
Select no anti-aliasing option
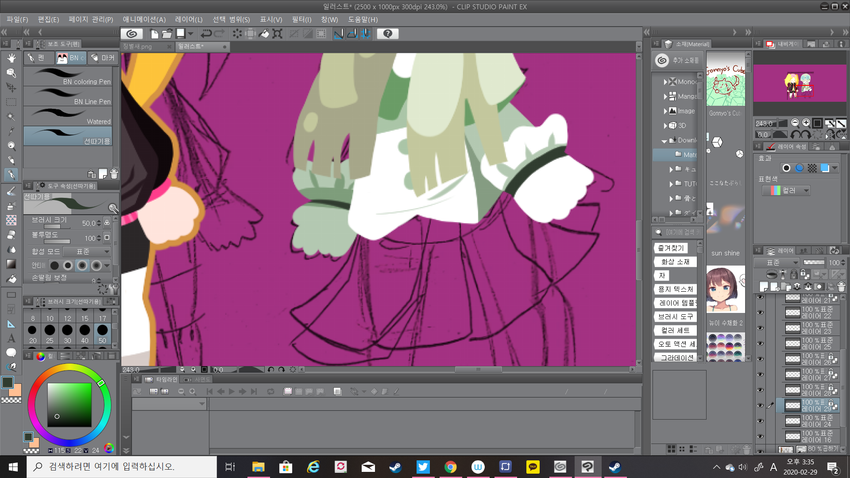tap(54, 266)
